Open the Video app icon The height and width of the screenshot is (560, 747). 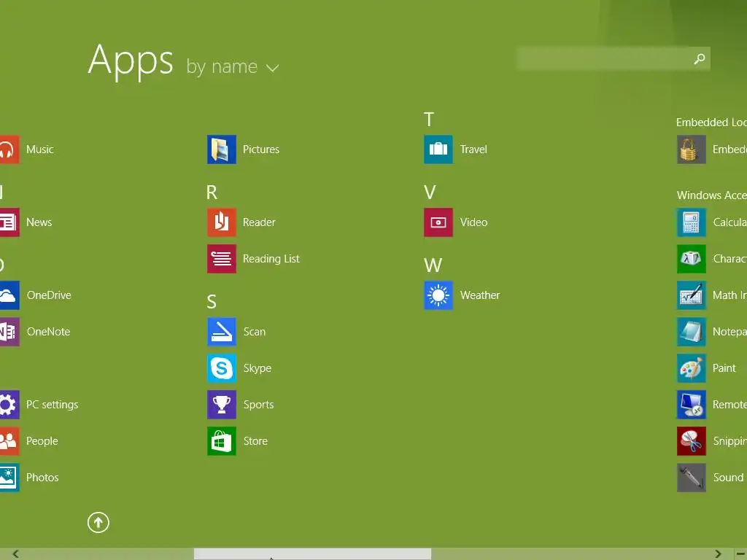438,222
